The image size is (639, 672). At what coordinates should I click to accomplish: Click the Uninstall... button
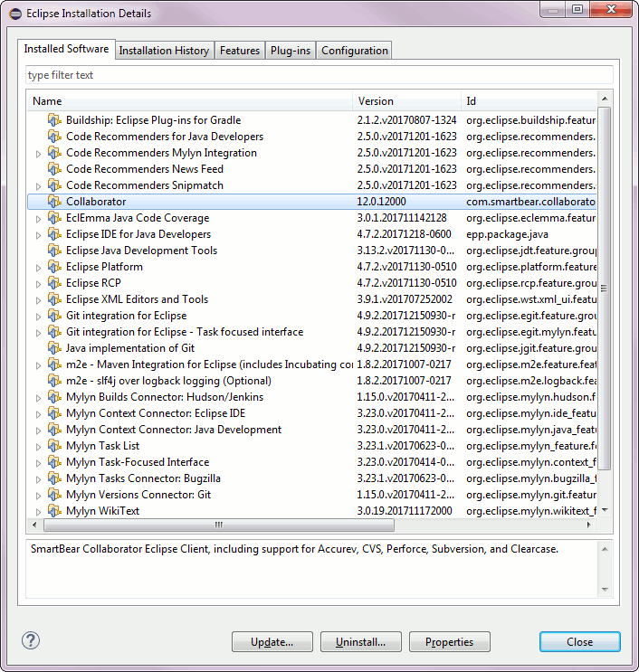360,641
